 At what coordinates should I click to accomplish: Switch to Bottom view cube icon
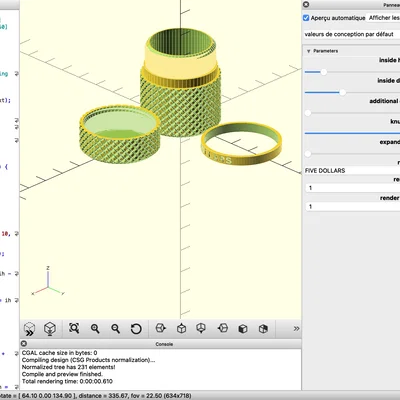(201, 328)
